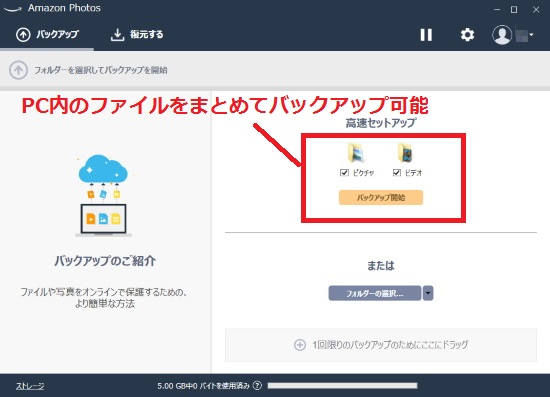Image resolution: width=550 pixels, height=397 pixels.
Task: Expand the account dropdown arrow
Action: click(531, 34)
